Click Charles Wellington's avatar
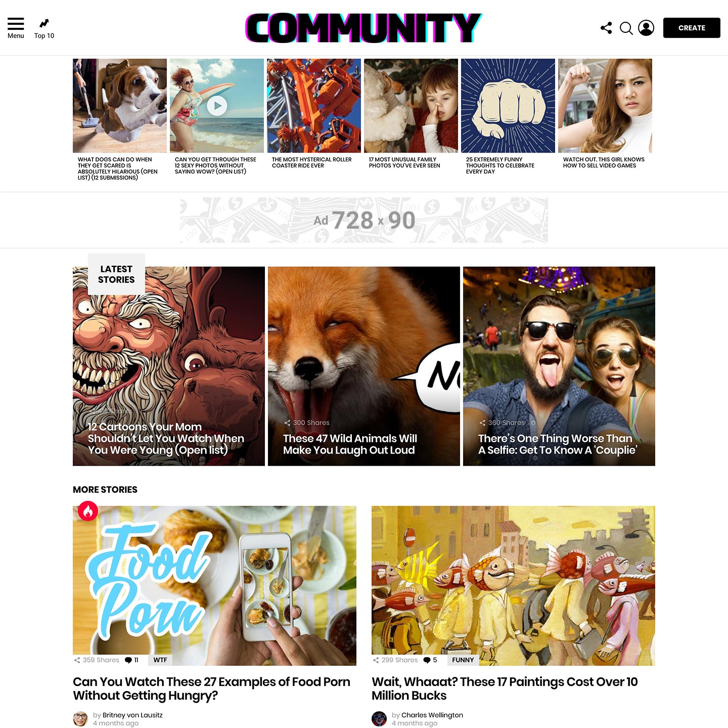 coord(379,719)
